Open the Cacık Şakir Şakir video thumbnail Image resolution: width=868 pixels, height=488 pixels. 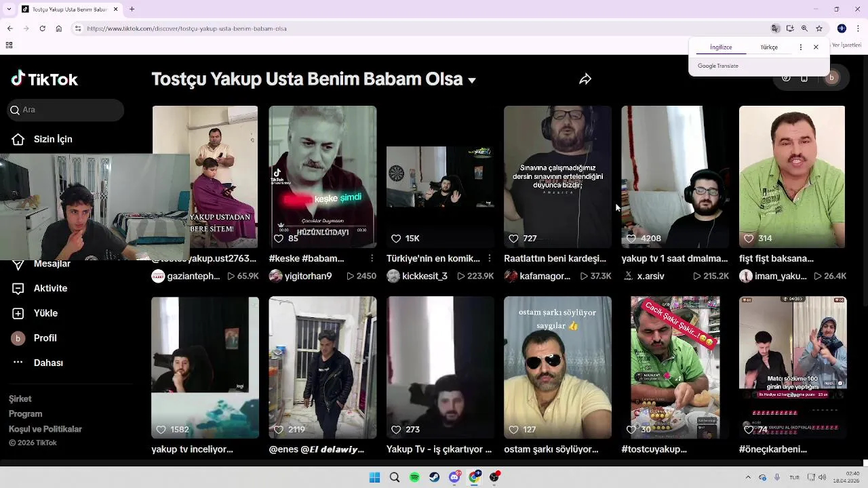tap(675, 367)
